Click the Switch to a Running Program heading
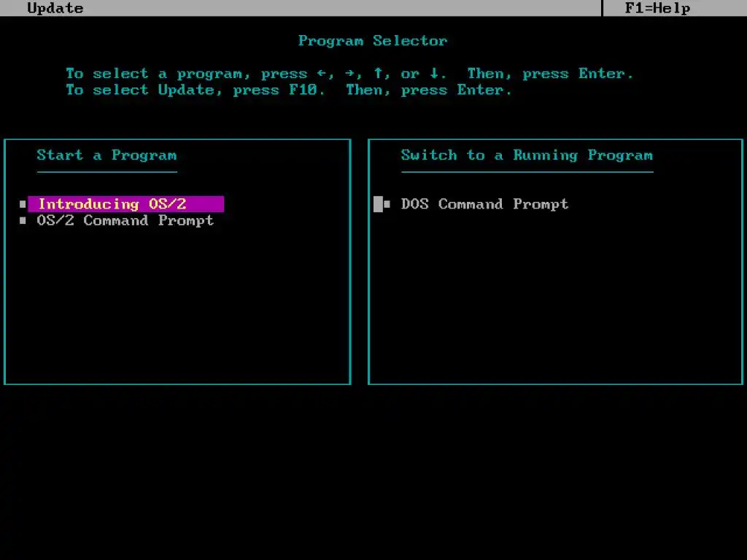This screenshot has height=560, width=747. (x=527, y=155)
